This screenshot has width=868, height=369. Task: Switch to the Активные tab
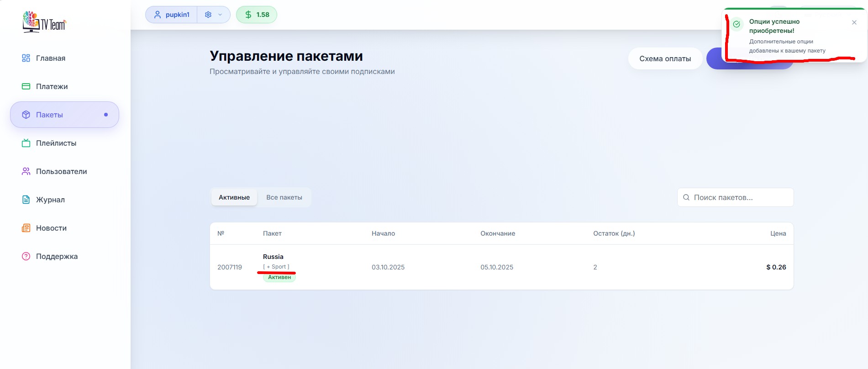coord(234,197)
